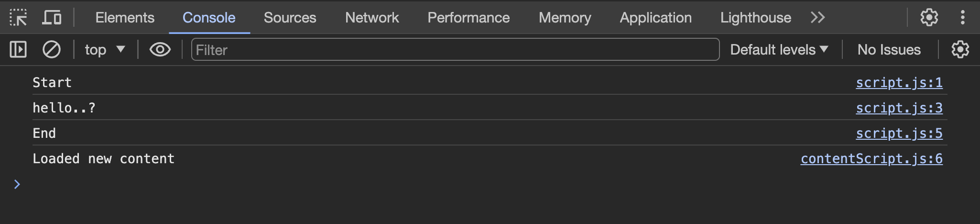
Task: Focus the console Filter input field
Action: pyautogui.click(x=455, y=49)
